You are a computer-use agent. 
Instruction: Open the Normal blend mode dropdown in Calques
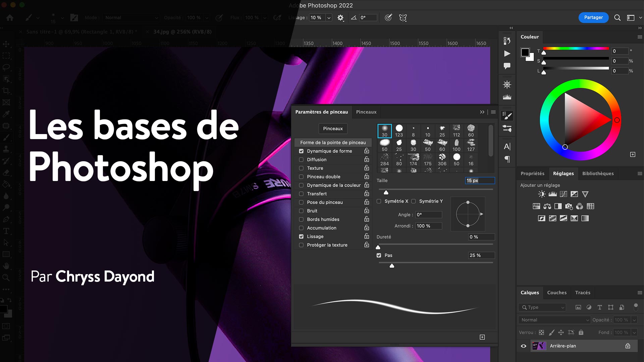click(554, 320)
